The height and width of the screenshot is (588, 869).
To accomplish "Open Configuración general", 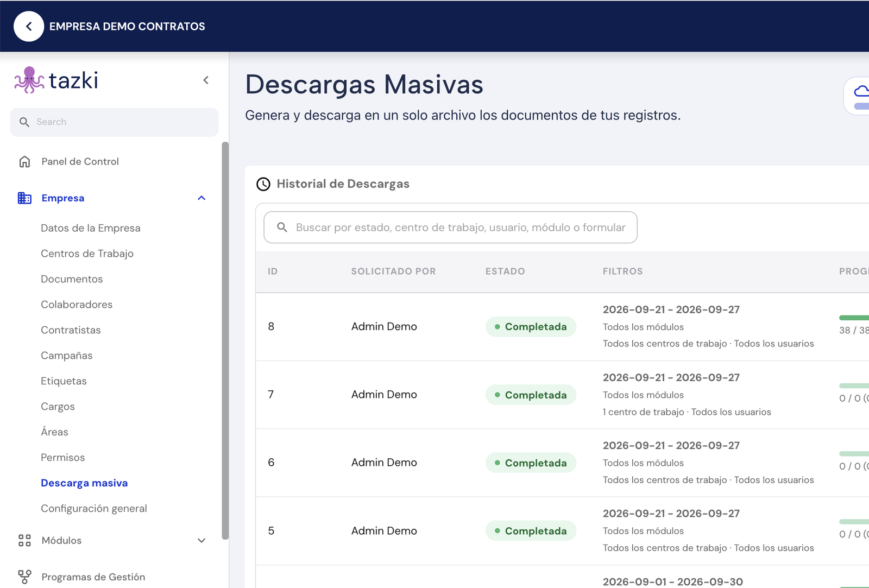I will click(x=94, y=509).
